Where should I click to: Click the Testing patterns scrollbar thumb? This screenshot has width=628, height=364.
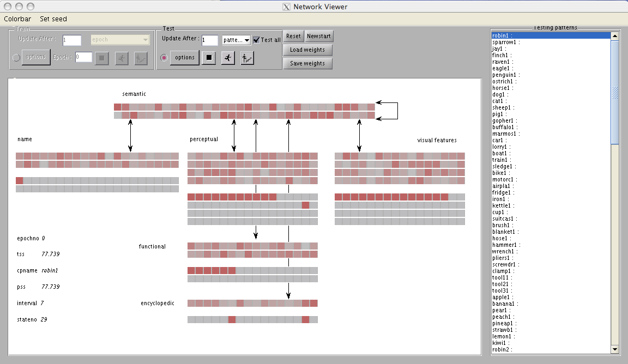[615, 92]
